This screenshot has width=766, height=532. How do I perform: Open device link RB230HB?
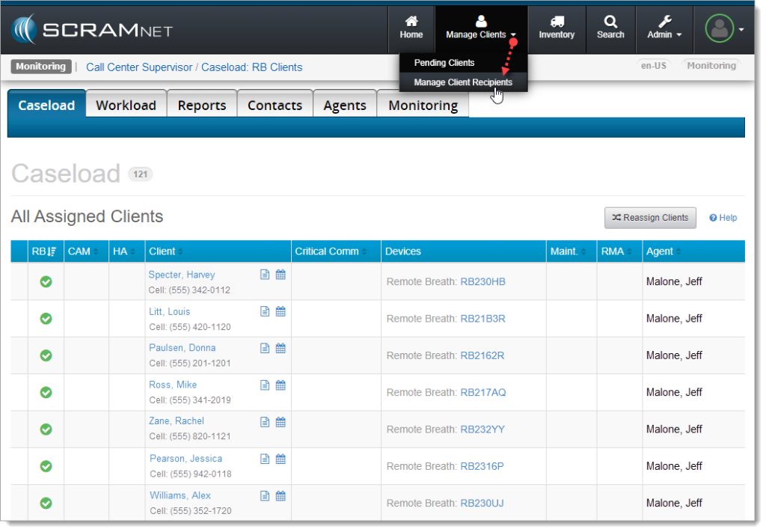tap(482, 282)
